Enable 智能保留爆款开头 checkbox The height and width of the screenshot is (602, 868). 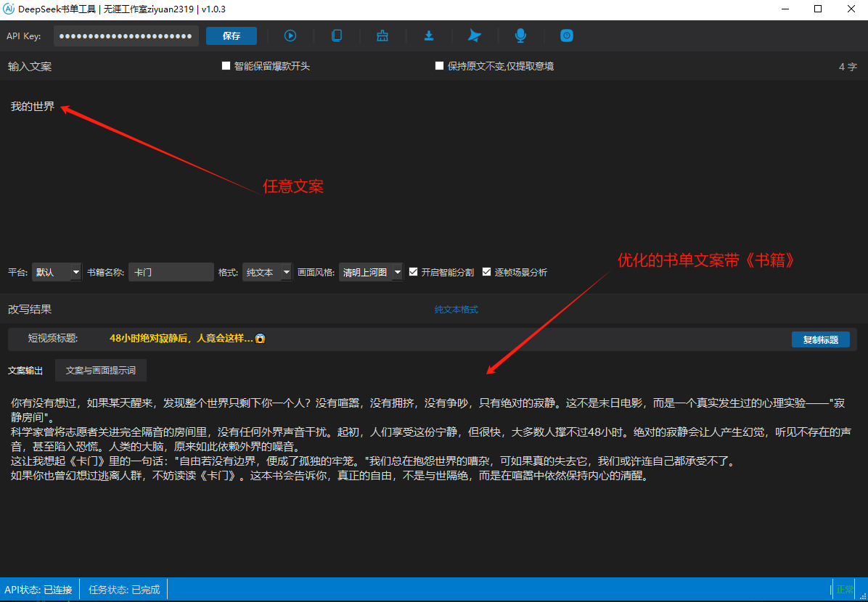pos(226,66)
